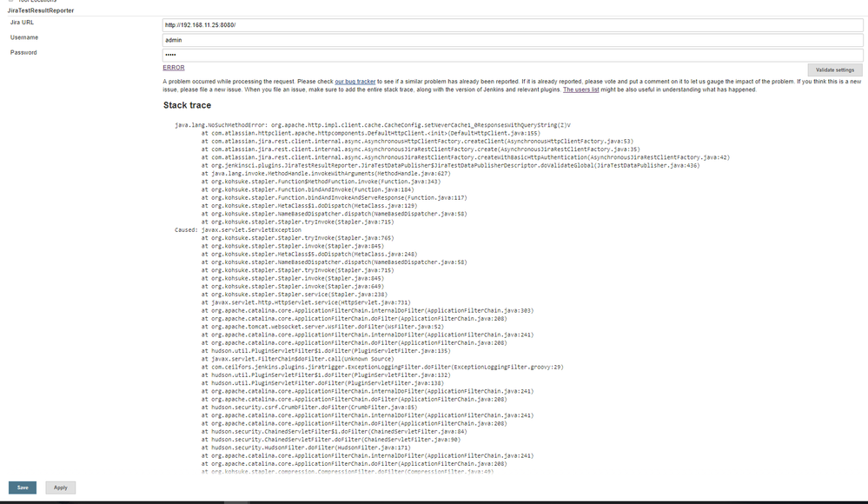Click the FilterChain$doFilter.call(Unknown Source) line

click(297, 359)
